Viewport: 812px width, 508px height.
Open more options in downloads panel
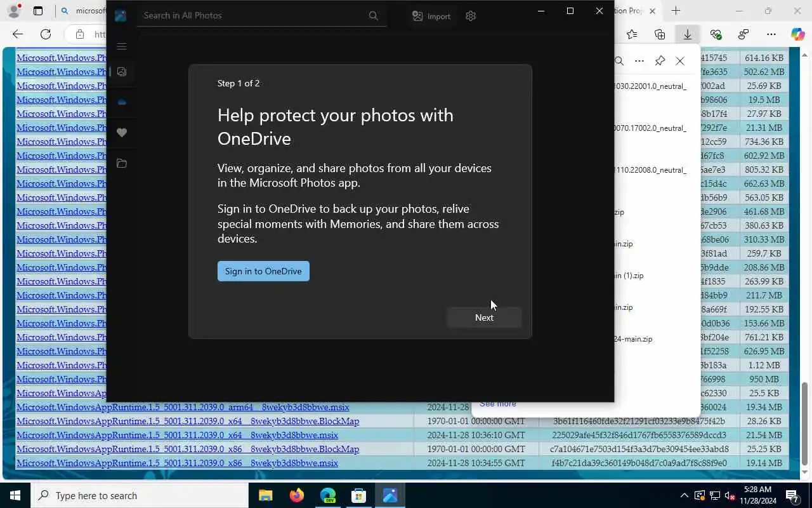click(x=639, y=61)
